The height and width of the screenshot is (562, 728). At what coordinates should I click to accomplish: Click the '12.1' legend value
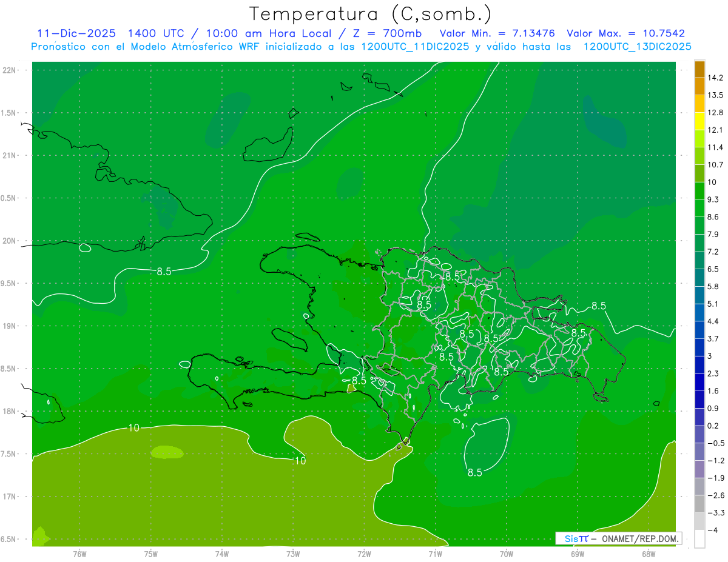715,130
